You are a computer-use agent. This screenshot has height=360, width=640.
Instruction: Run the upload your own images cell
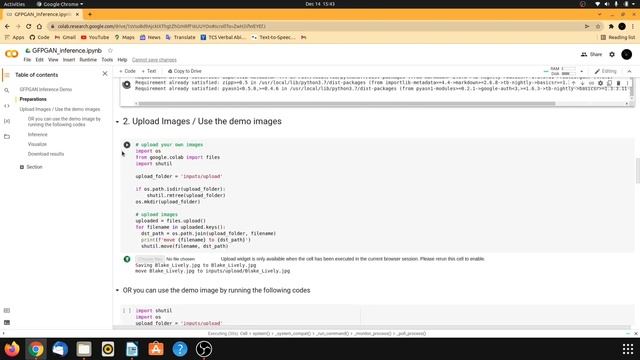click(x=127, y=145)
